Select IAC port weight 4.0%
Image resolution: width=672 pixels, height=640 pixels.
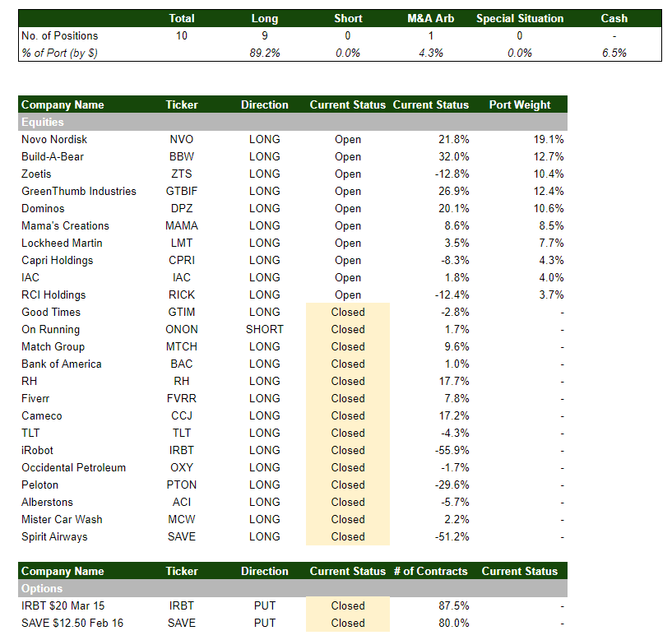tap(551, 278)
